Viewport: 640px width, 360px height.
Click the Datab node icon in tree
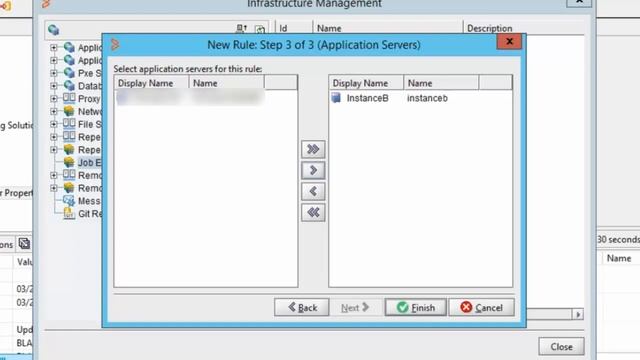click(x=69, y=86)
